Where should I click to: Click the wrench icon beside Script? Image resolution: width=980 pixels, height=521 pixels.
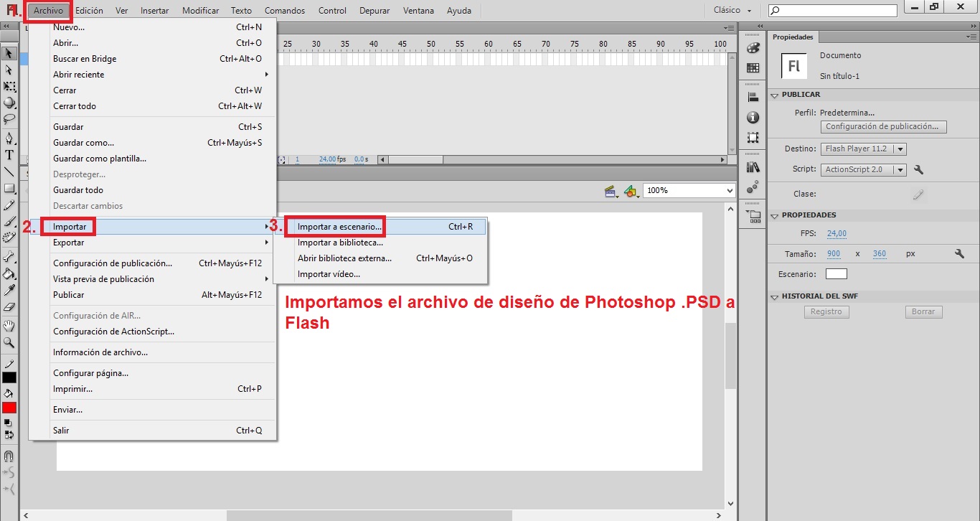click(x=918, y=170)
